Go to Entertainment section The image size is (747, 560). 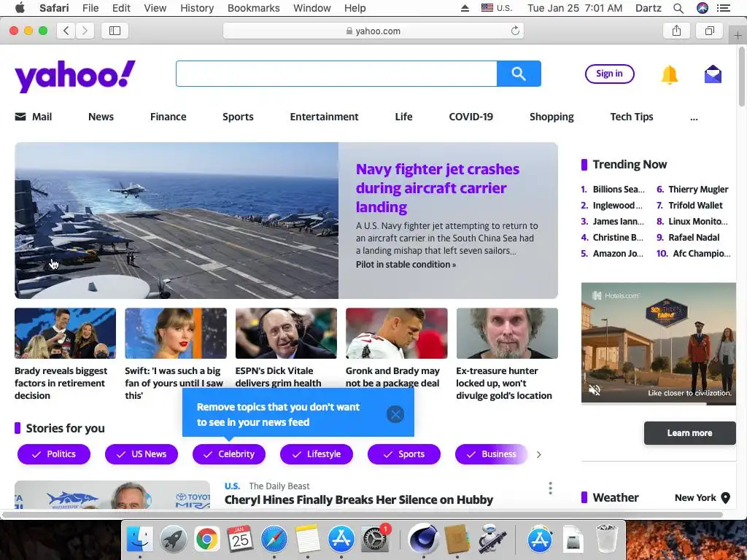point(325,117)
